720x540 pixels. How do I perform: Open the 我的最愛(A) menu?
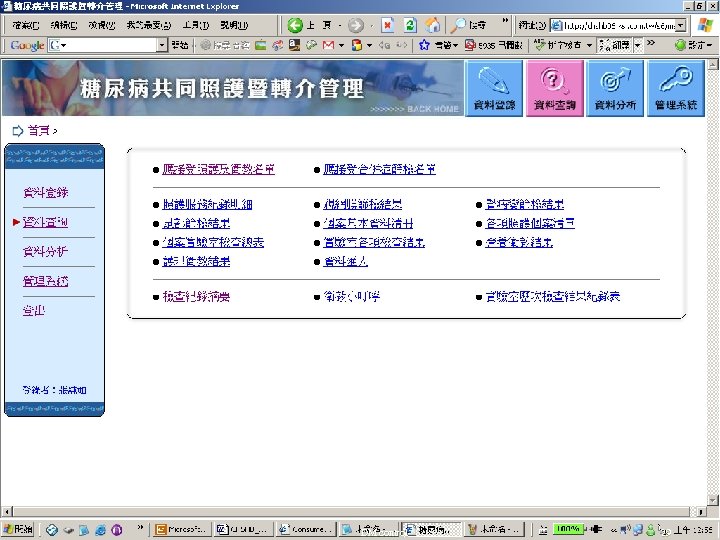tap(148, 25)
